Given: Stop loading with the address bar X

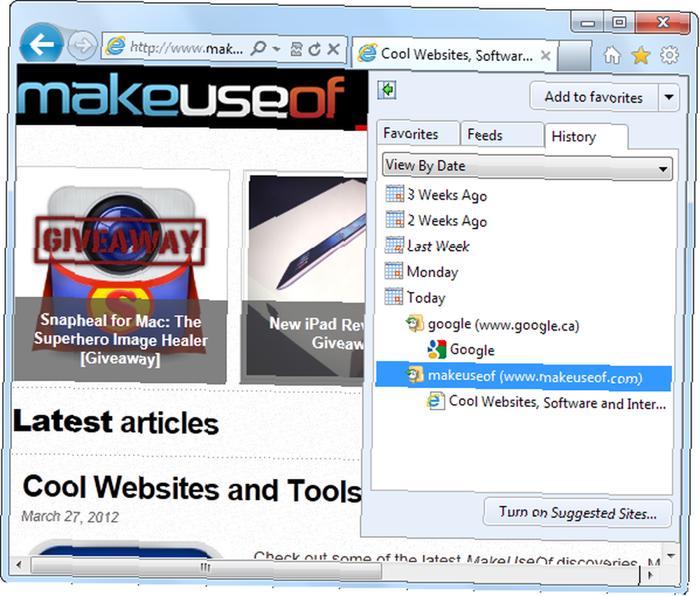Looking at the screenshot, I should pyautogui.click(x=333, y=48).
